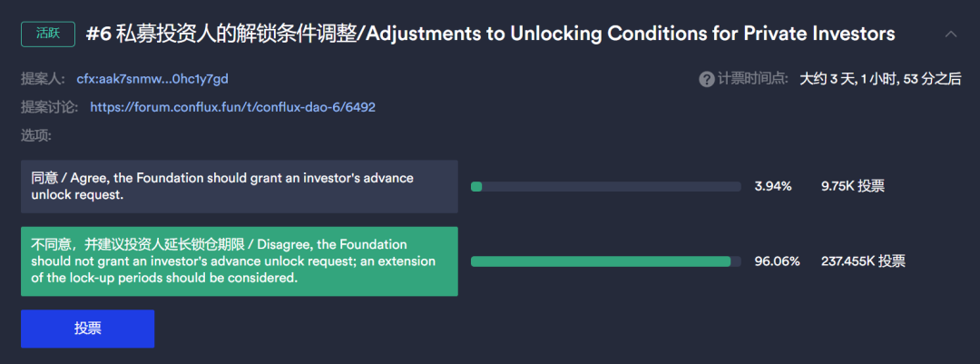Click the 9.75K 投票 count
Viewport: 980px width, 364px height.
pyautogui.click(x=852, y=186)
